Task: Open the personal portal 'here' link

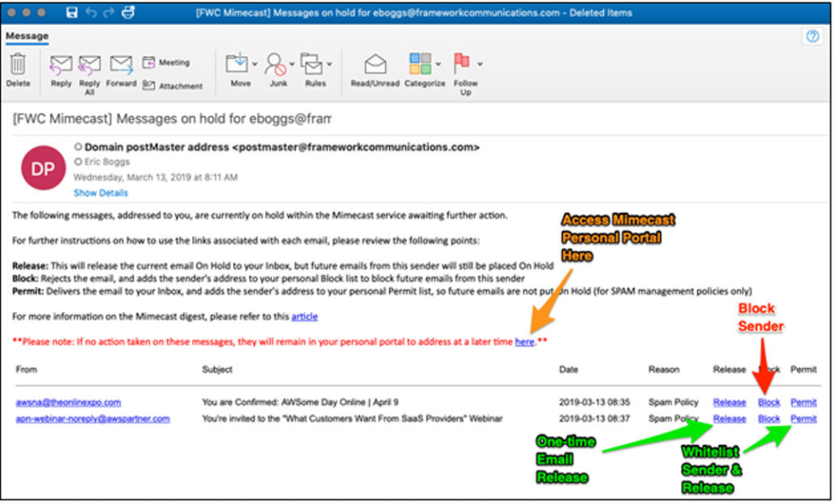Action: coord(525,342)
